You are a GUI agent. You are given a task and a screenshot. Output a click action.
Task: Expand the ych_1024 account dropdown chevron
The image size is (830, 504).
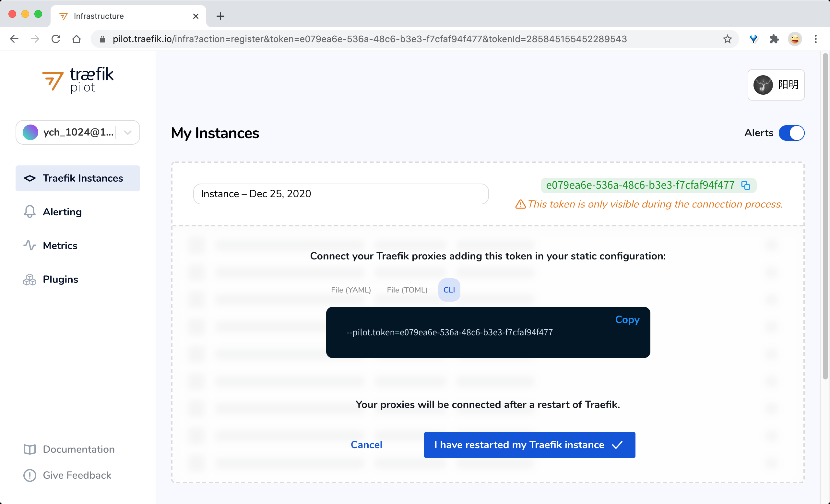click(128, 132)
